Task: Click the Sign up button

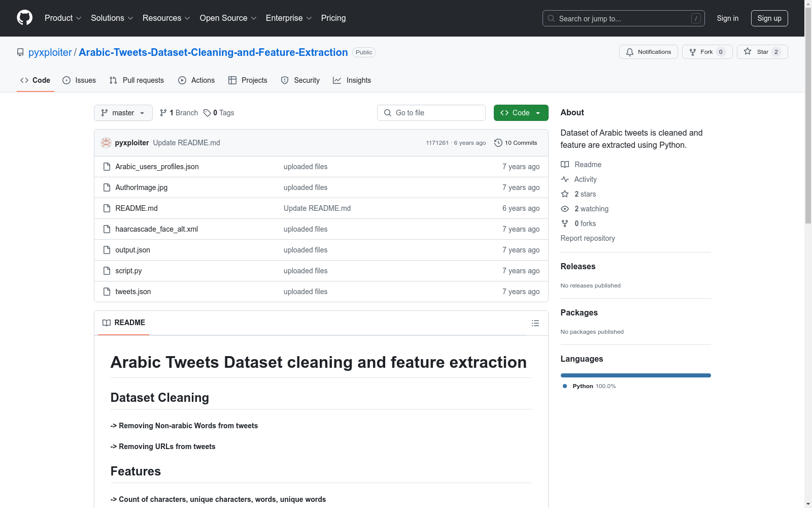Action: coord(769,18)
